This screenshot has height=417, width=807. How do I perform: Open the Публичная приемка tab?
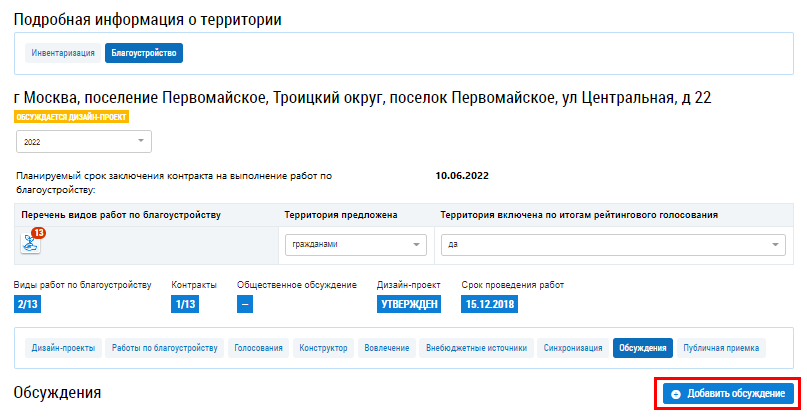pyautogui.click(x=721, y=348)
